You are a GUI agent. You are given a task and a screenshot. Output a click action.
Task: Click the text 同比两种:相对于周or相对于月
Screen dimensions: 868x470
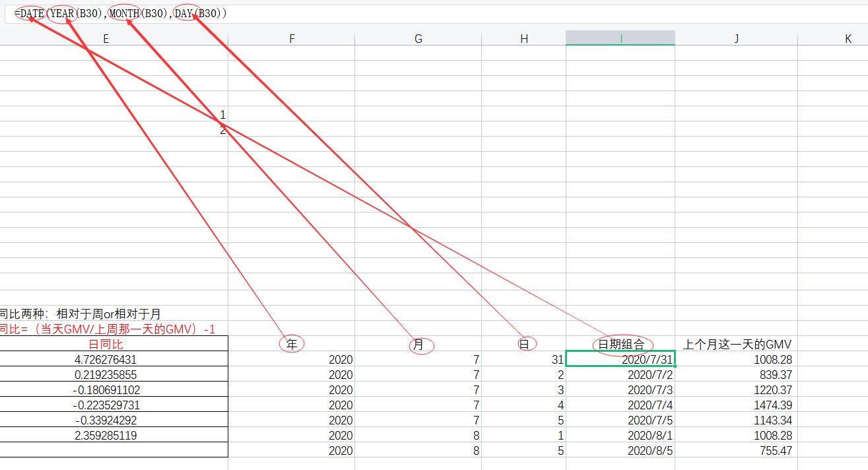pyautogui.click(x=80, y=314)
